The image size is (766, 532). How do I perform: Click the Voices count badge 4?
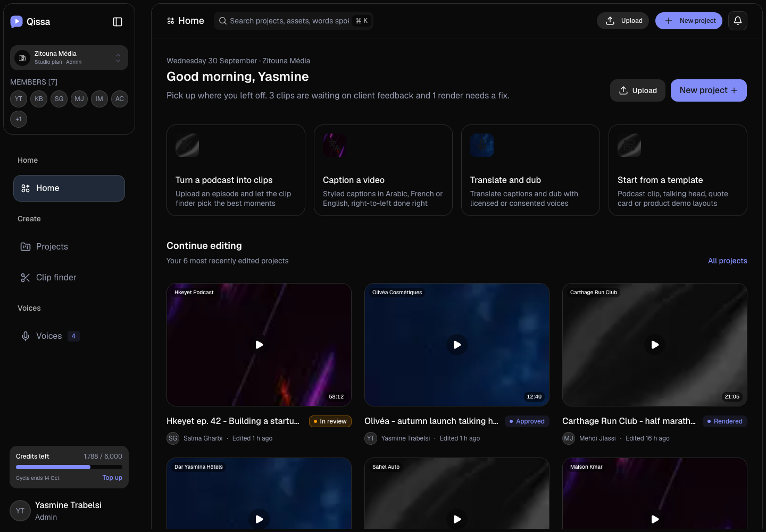[73, 336]
